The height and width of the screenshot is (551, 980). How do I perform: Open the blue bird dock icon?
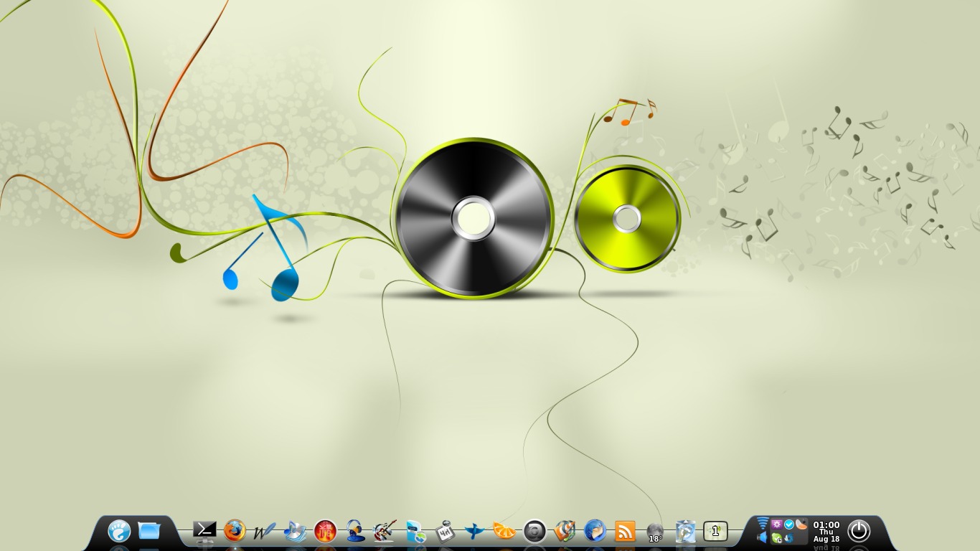coord(474,532)
